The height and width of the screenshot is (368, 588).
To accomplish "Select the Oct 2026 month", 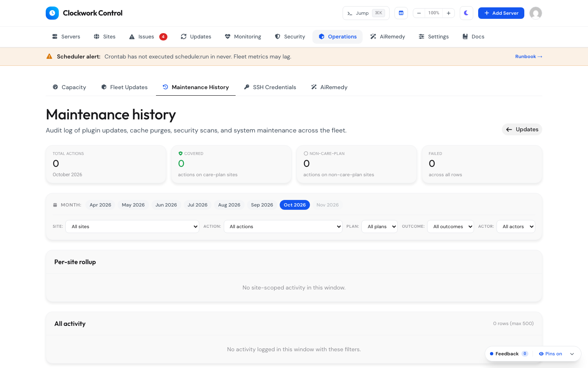I will point(295,205).
